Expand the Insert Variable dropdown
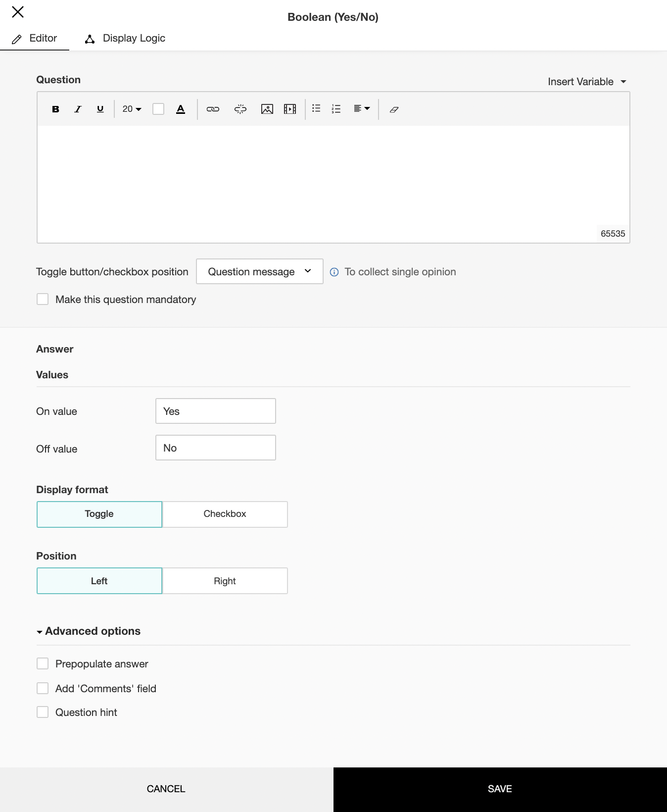Screen dimensions: 667x812 (586, 82)
